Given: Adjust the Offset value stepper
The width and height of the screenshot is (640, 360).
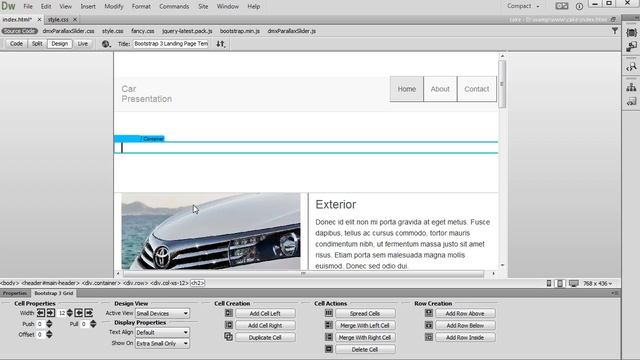Looking at the screenshot, I should (x=49, y=334).
